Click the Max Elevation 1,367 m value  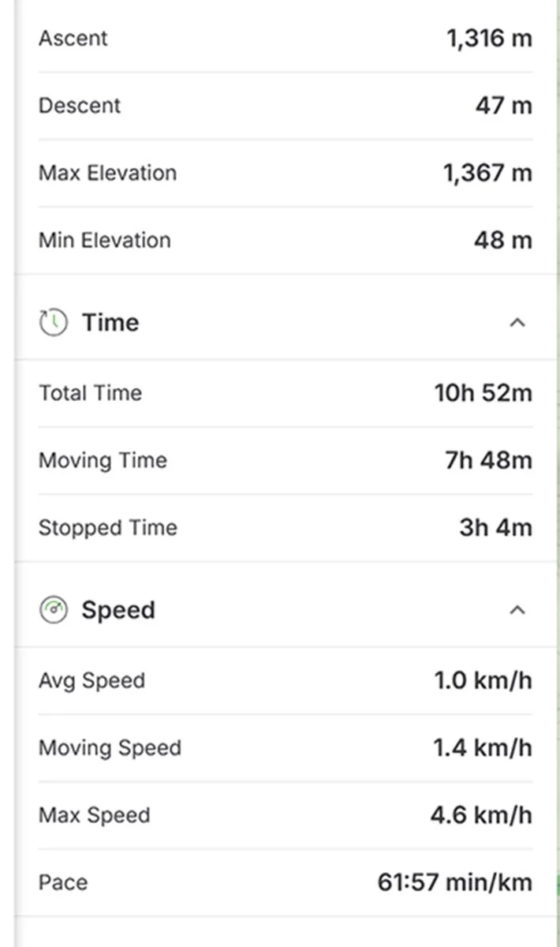coord(487,173)
